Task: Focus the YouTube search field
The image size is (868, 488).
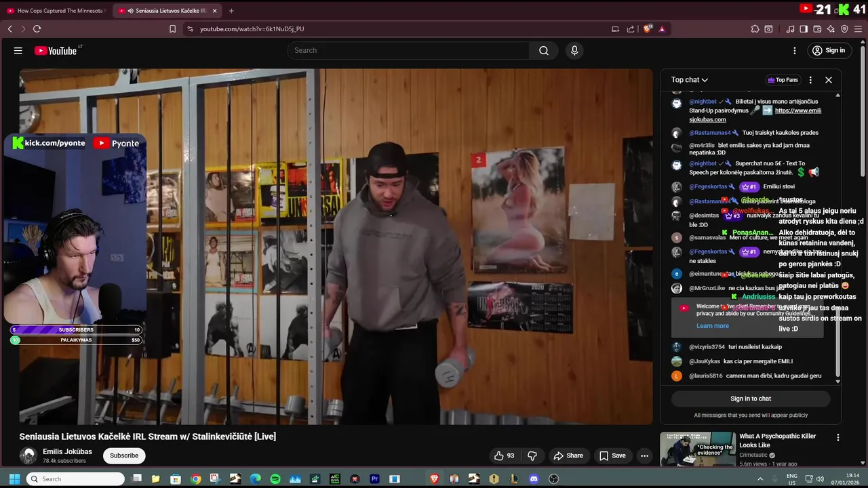Action: [x=408, y=50]
